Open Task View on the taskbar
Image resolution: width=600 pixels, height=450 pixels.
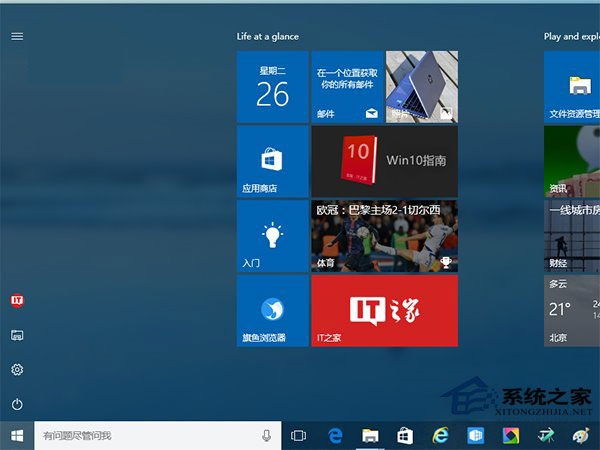pos(298,435)
